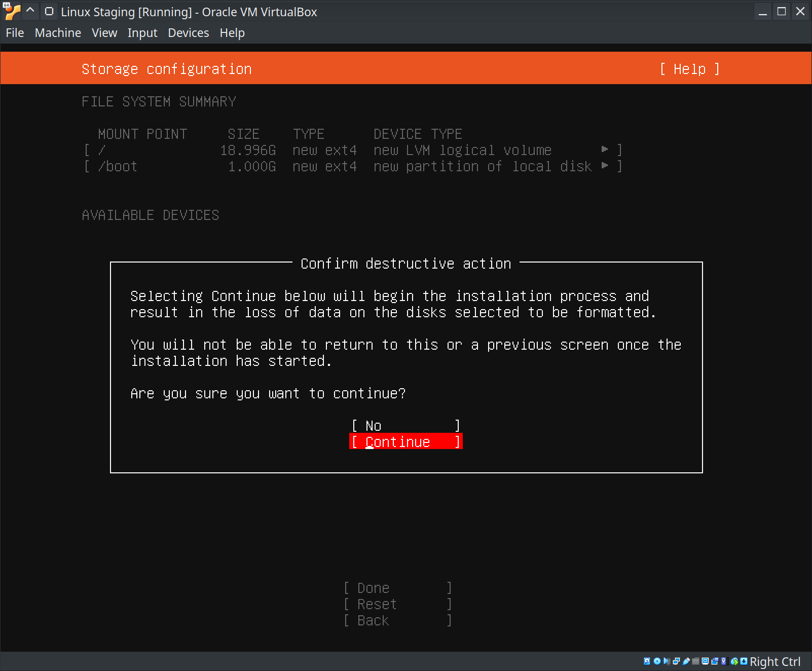Click the VirtualBox logo in title bar
This screenshot has height=671, width=812.
click(x=12, y=11)
